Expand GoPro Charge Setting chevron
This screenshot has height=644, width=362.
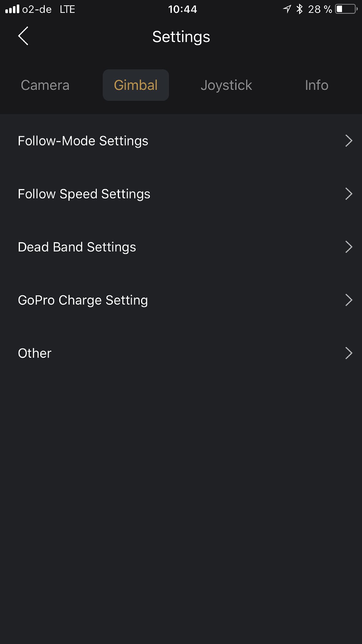(x=348, y=300)
